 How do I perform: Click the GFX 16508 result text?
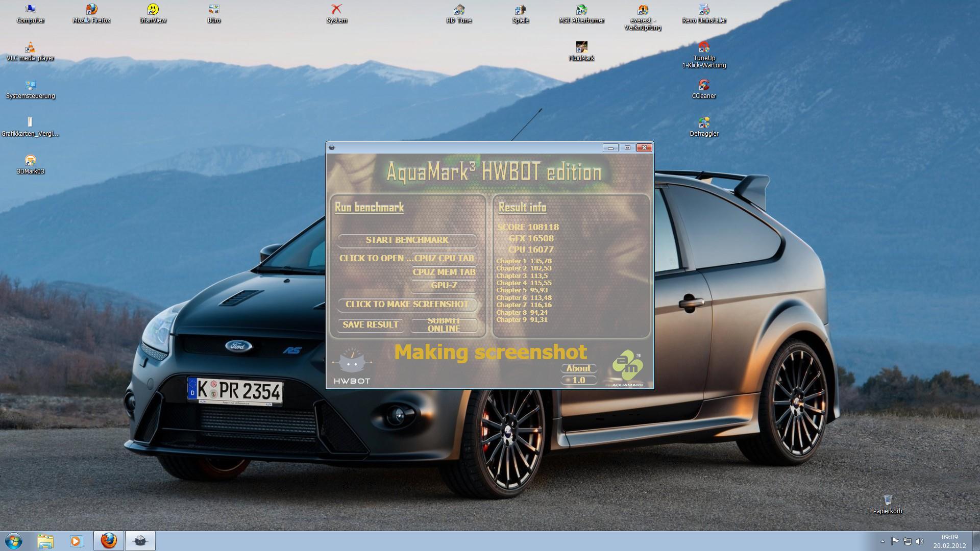pos(531,238)
